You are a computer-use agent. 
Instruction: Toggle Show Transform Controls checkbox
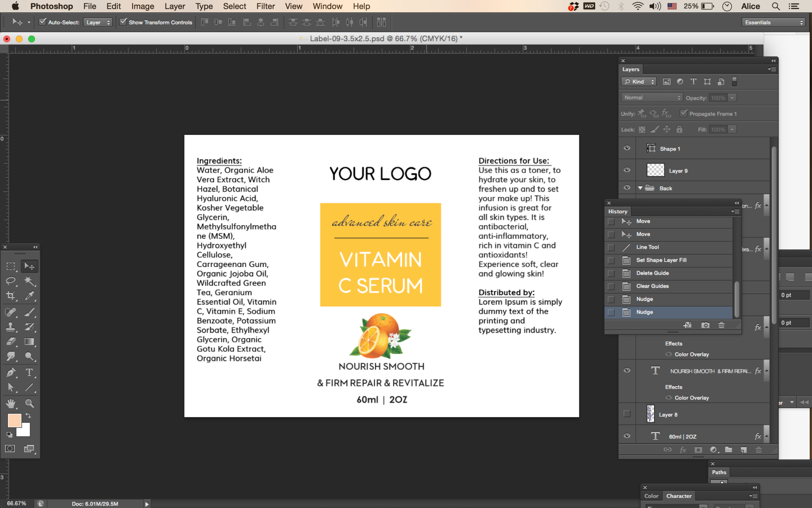tap(123, 22)
